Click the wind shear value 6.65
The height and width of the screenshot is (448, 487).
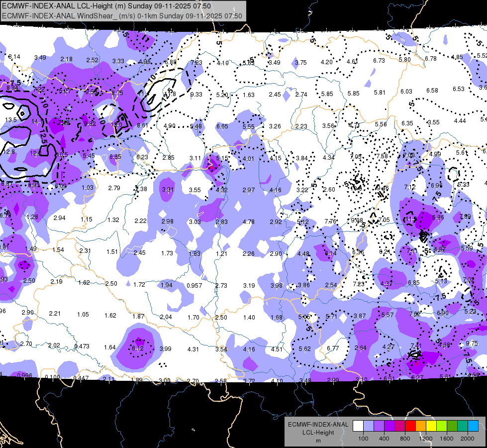tap(222, 126)
